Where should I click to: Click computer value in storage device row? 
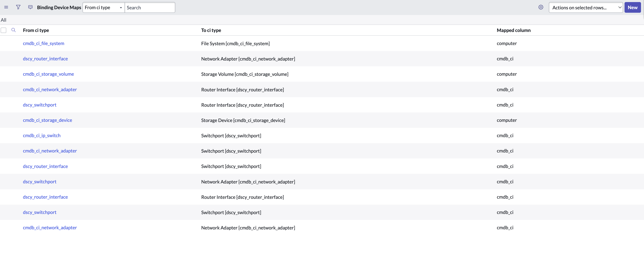pyautogui.click(x=507, y=120)
